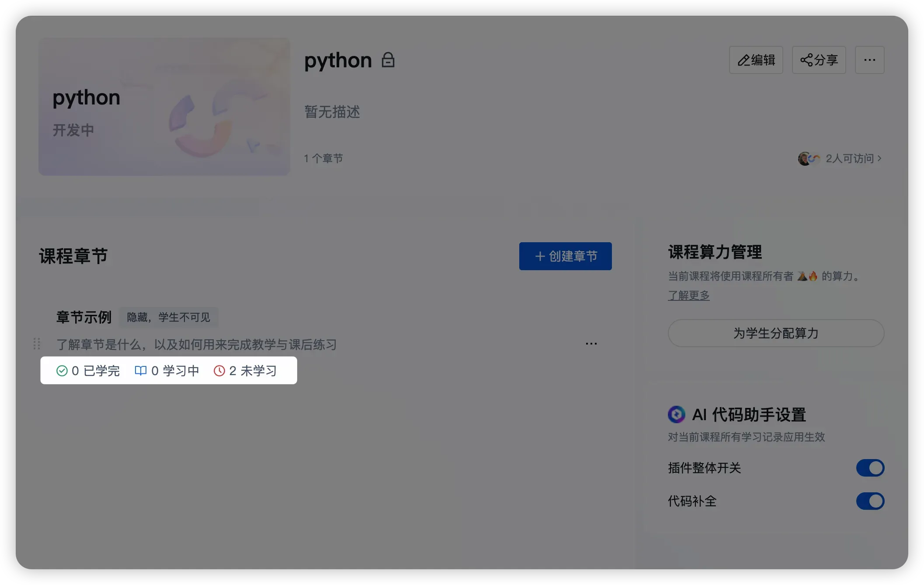Click the chapter drag handle icon
The image size is (924, 585).
pos(37,344)
